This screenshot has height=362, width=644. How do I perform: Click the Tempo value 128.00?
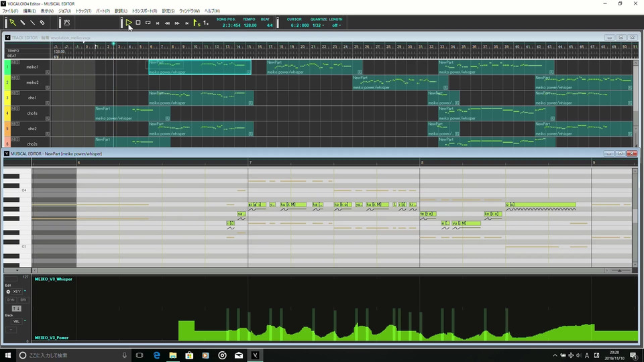point(250,25)
